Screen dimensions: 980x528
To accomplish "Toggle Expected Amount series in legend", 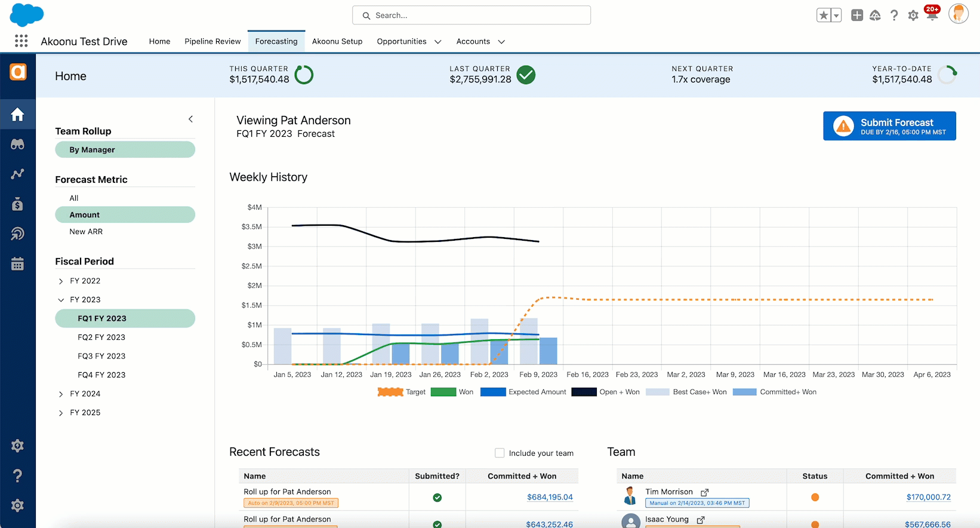I will click(523, 392).
